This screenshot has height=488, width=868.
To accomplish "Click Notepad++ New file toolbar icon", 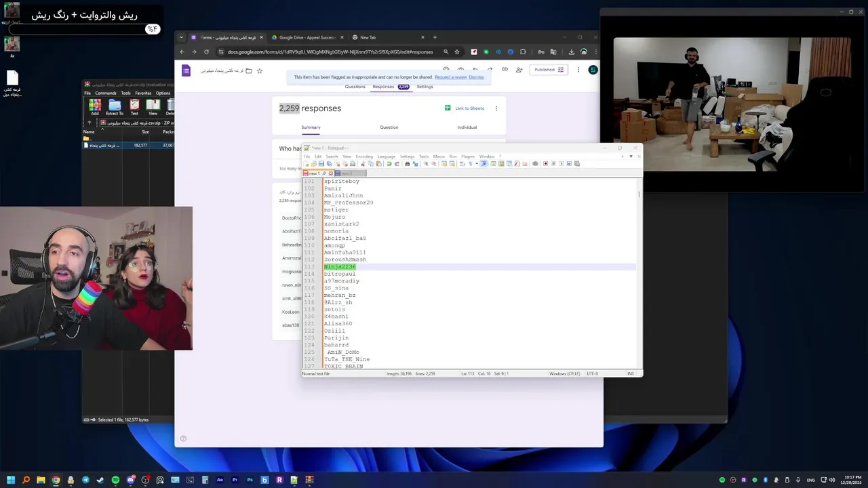I will pyautogui.click(x=307, y=163).
